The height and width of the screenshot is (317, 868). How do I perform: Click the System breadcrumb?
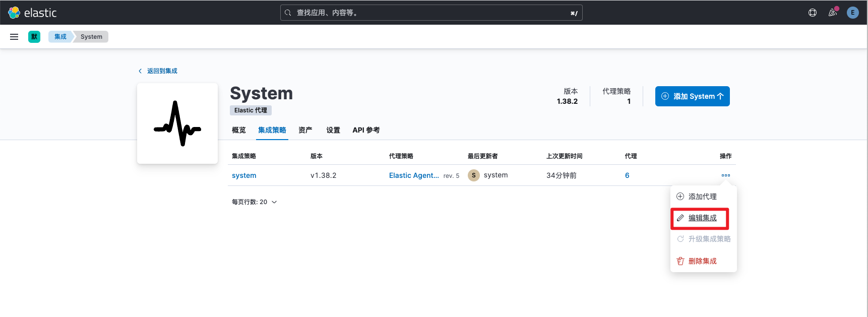(91, 37)
